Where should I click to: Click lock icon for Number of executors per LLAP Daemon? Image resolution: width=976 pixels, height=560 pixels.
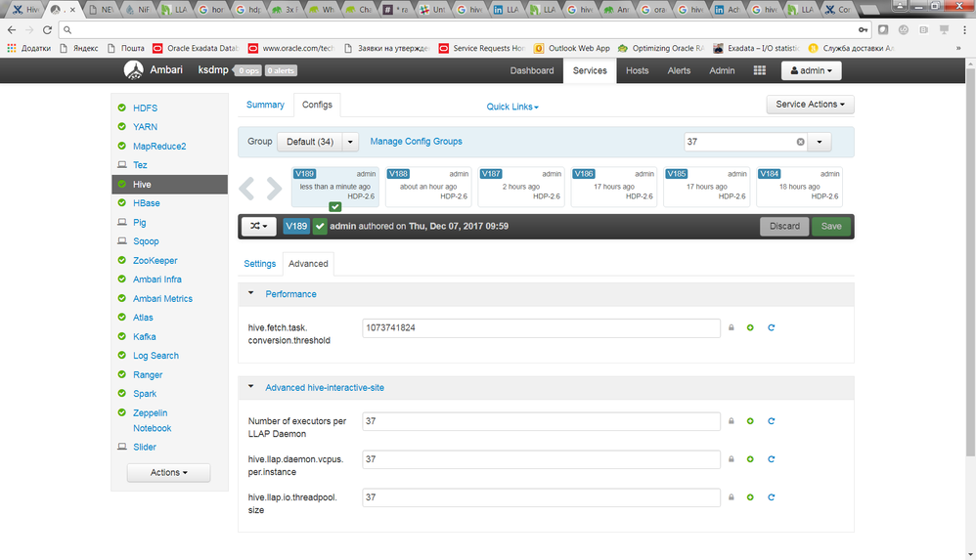pyautogui.click(x=732, y=421)
